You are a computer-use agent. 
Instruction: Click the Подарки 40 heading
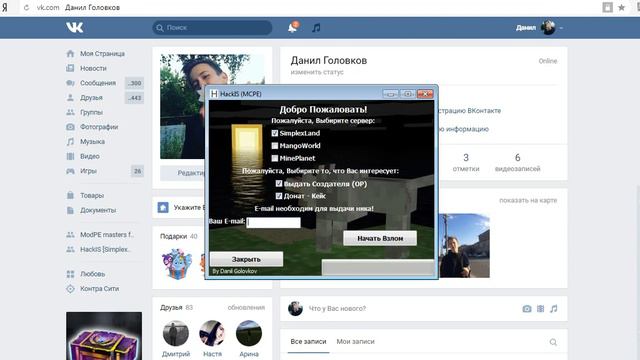tap(178, 236)
